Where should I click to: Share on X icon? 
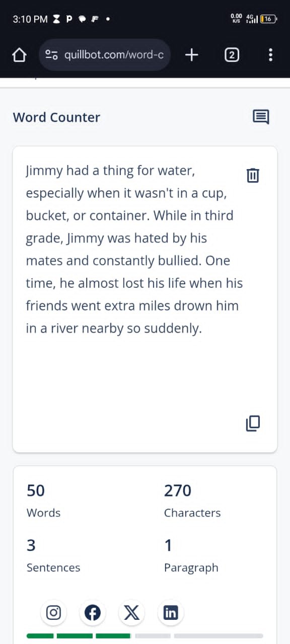[x=132, y=612]
